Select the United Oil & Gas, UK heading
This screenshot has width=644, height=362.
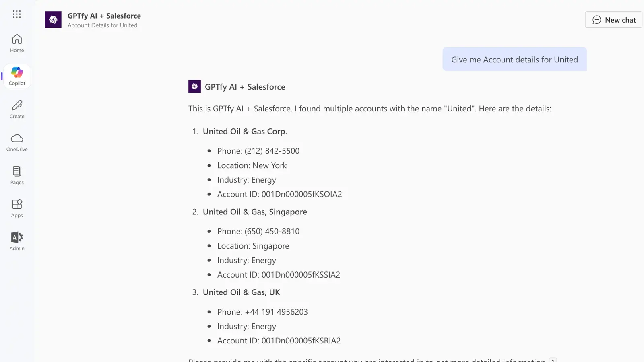241,292
